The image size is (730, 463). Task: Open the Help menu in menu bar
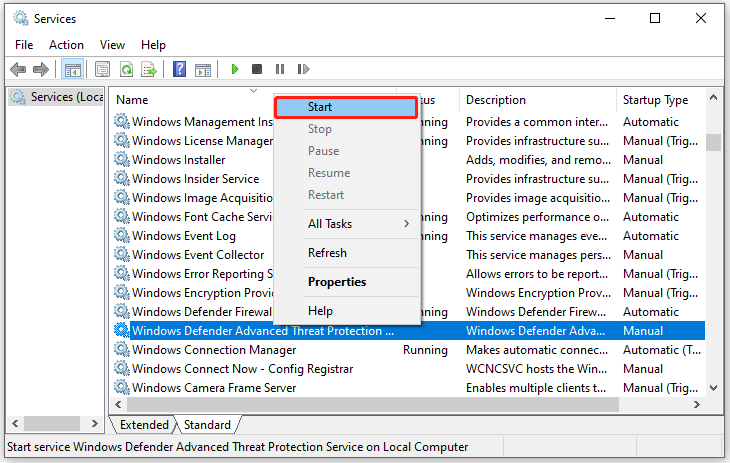153,45
